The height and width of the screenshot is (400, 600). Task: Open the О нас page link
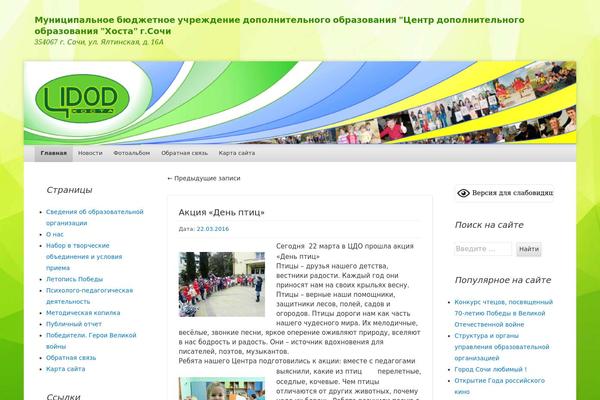tap(55, 234)
